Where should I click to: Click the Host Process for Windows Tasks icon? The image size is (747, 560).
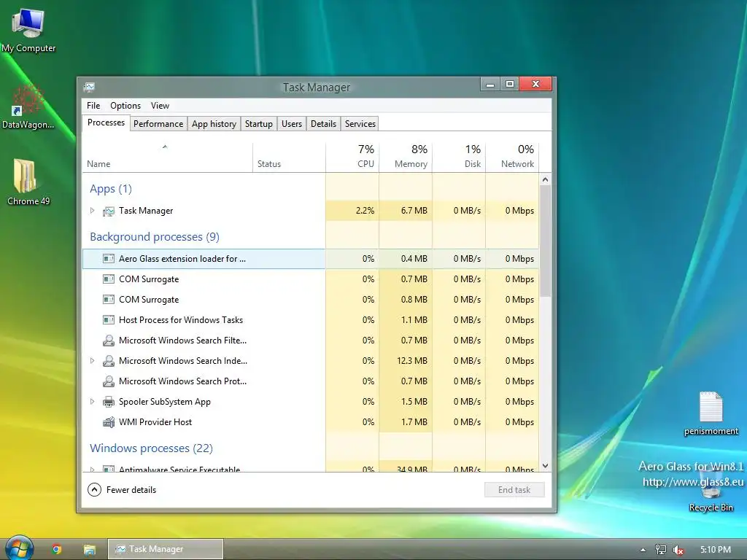109,320
